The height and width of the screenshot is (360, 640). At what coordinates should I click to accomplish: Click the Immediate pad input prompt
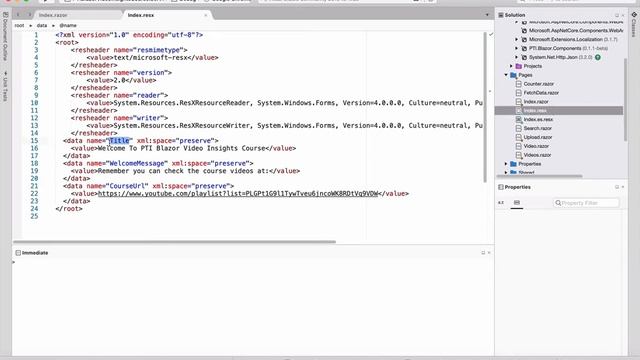13,262
